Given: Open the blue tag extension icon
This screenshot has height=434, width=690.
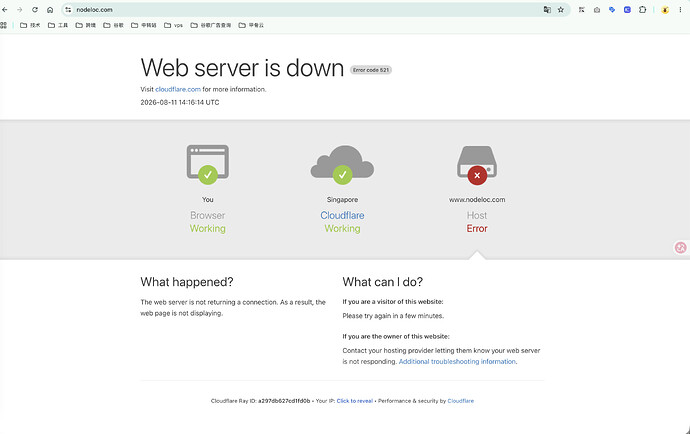Looking at the screenshot, I should [x=612, y=10].
